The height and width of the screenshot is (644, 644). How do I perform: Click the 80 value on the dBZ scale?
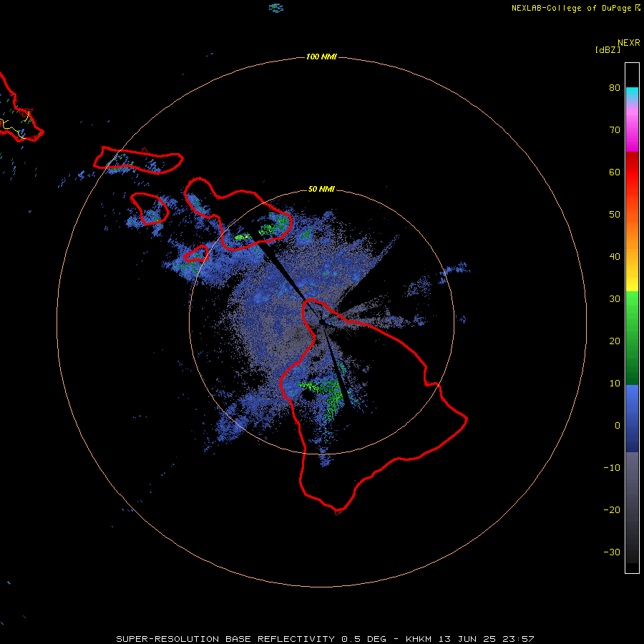tap(615, 88)
